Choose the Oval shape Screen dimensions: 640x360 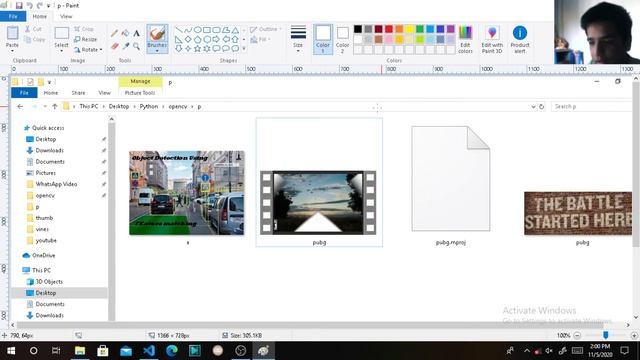[x=198, y=30]
